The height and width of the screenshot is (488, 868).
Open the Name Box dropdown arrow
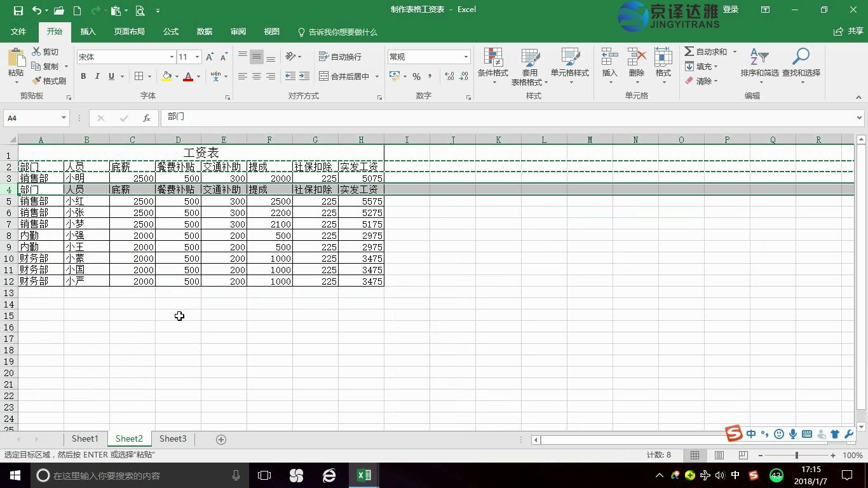click(x=64, y=118)
